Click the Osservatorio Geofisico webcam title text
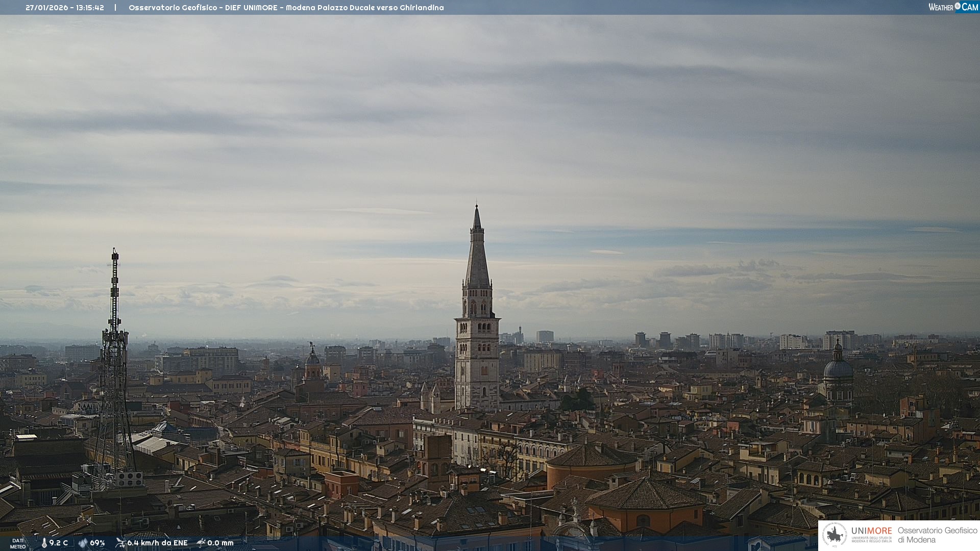Screen dimensions: 980x551 pyautogui.click(x=286, y=8)
